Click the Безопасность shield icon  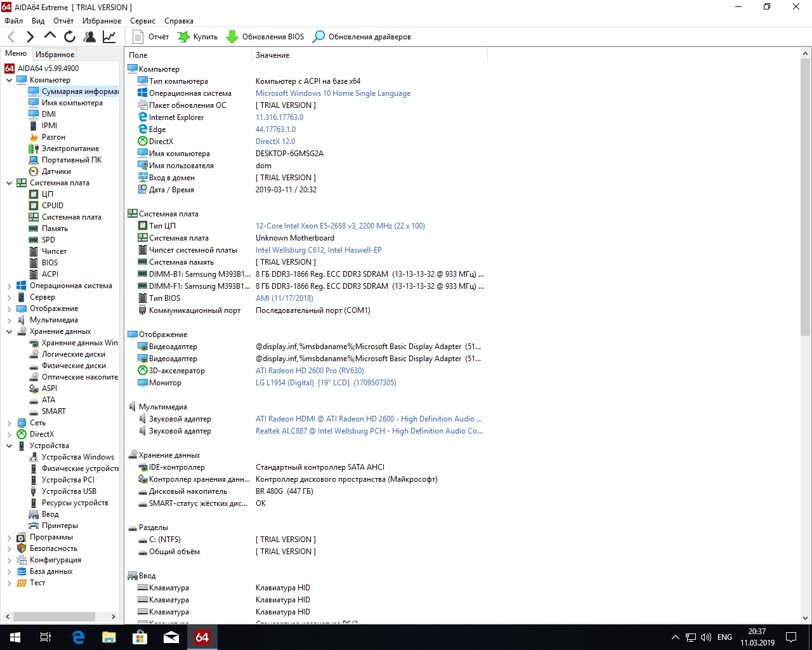coord(22,548)
